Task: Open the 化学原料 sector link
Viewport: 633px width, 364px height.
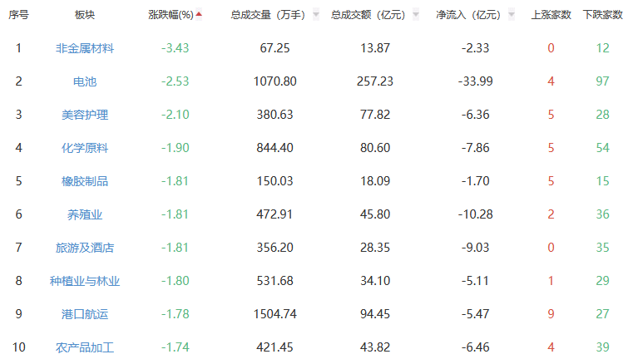Action: click(85, 148)
